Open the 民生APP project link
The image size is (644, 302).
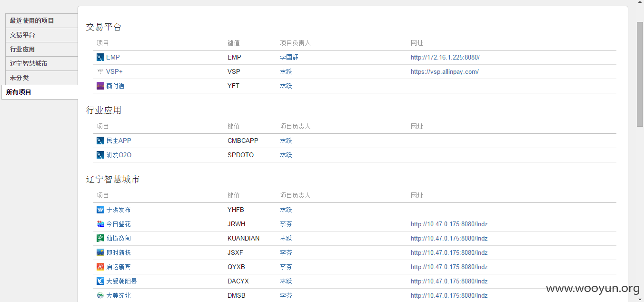[x=119, y=141]
